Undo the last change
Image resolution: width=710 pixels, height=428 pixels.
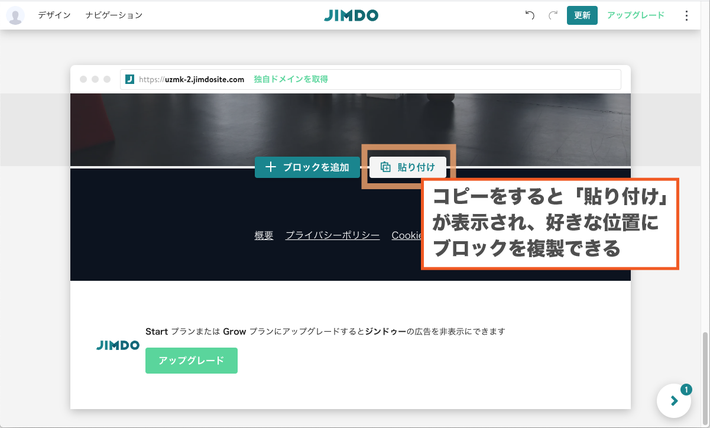click(530, 15)
